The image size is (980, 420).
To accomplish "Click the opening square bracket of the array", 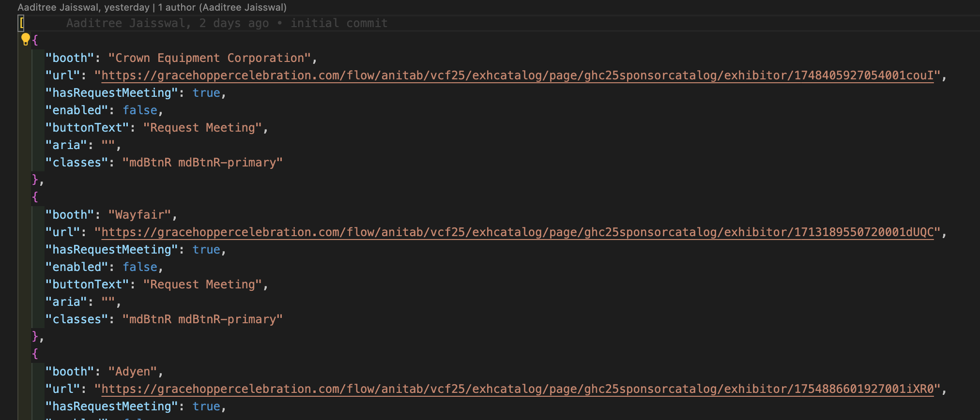I will coord(21,23).
